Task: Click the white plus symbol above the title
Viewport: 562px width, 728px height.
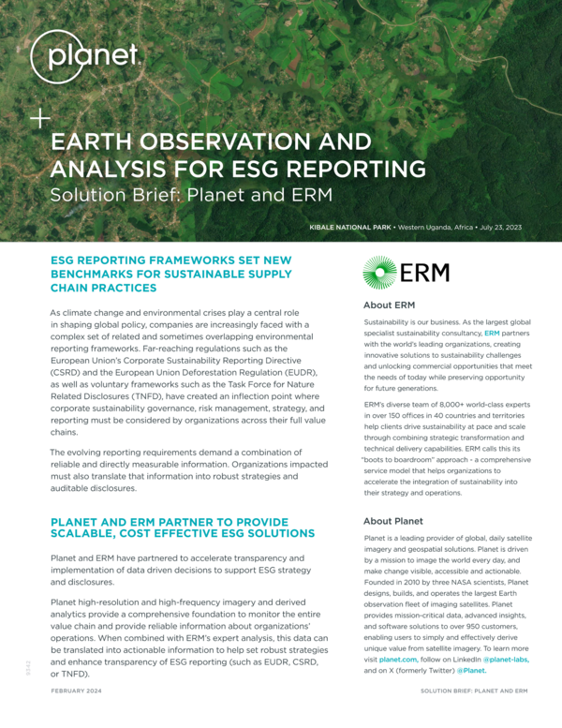Action: 40,118
